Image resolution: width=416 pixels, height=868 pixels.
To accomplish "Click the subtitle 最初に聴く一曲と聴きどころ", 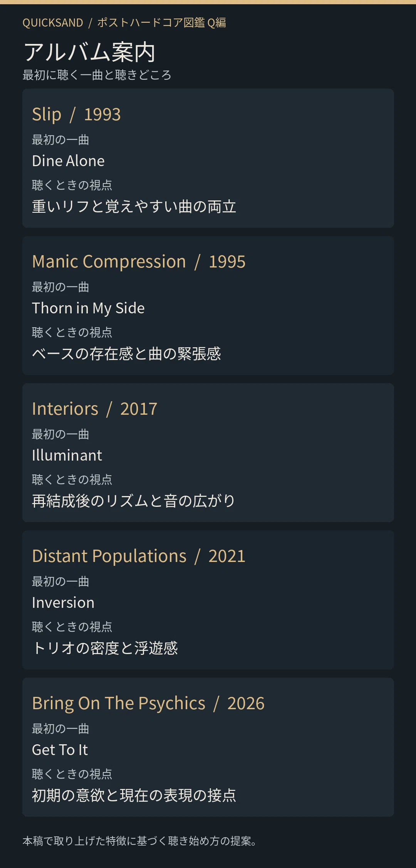I will point(97,75).
